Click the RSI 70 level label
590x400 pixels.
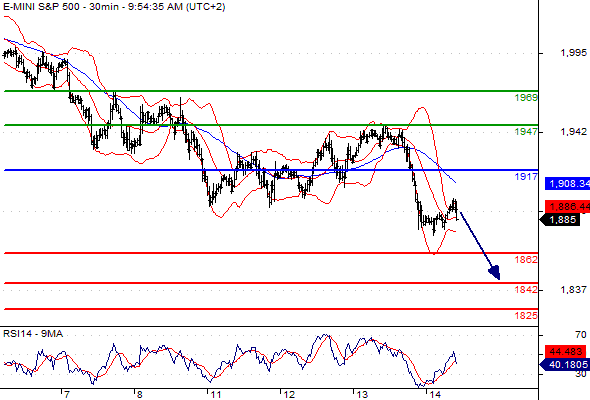581,335
